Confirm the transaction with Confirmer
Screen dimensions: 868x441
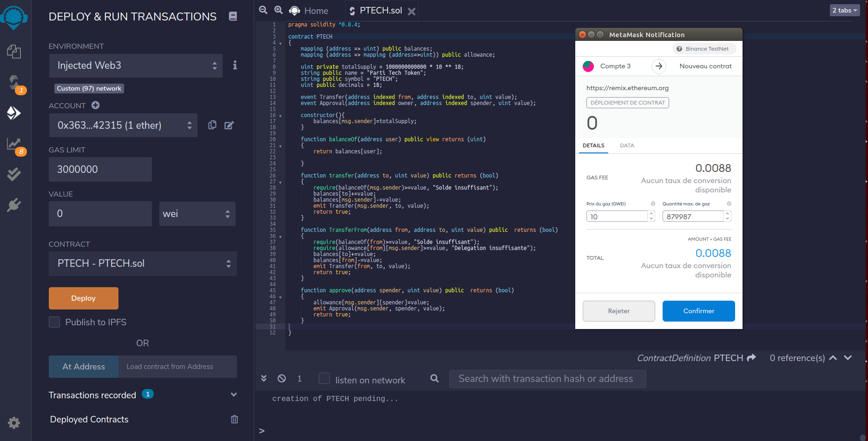[699, 311]
